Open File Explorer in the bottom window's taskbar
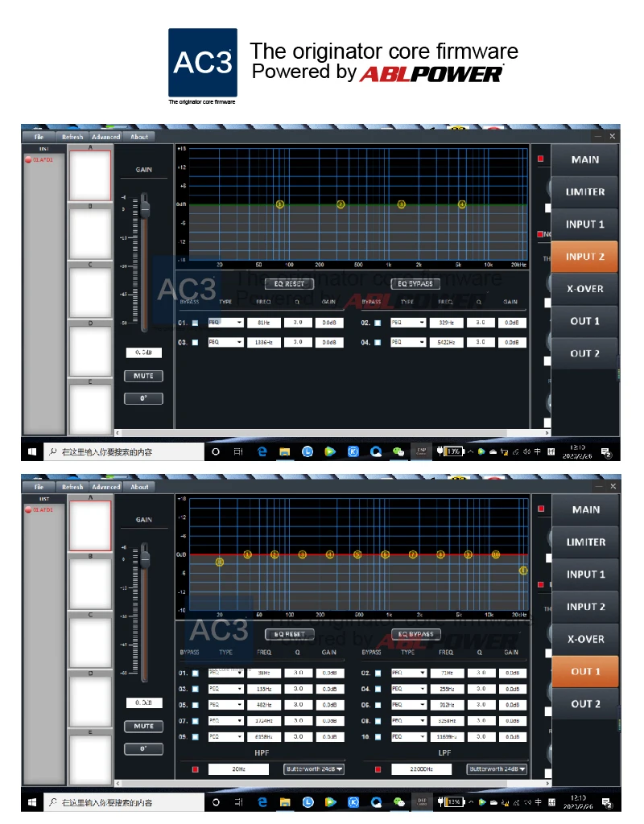The image size is (644, 824). pos(284,802)
